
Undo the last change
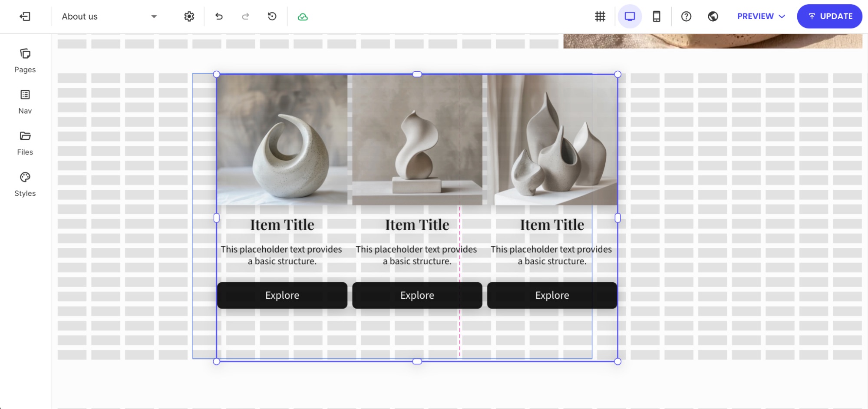[x=219, y=16]
